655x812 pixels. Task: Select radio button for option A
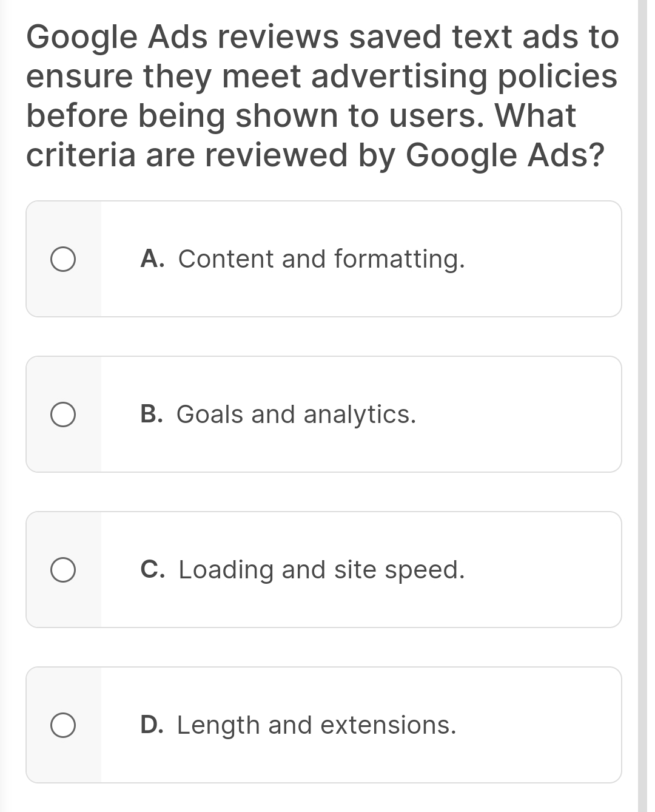(63, 259)
